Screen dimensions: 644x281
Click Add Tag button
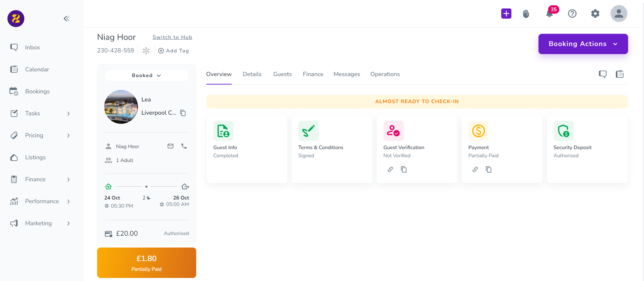(174, 51)
